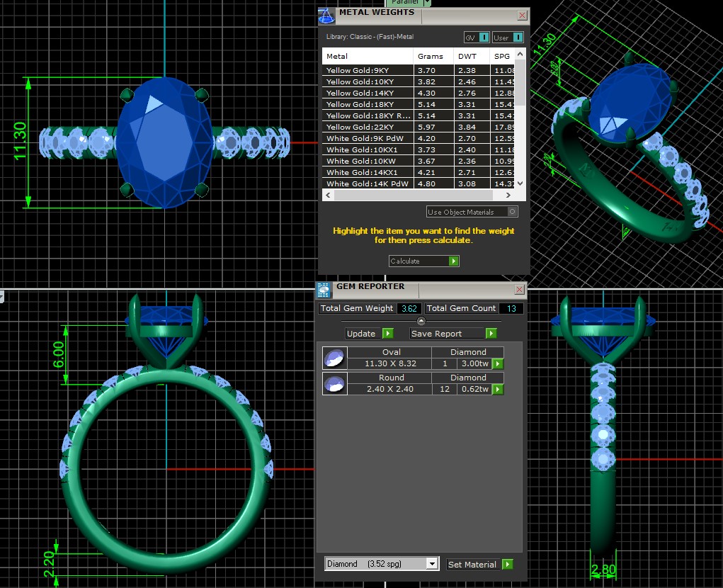Click the green arrow next to Update

pos(388,334)
